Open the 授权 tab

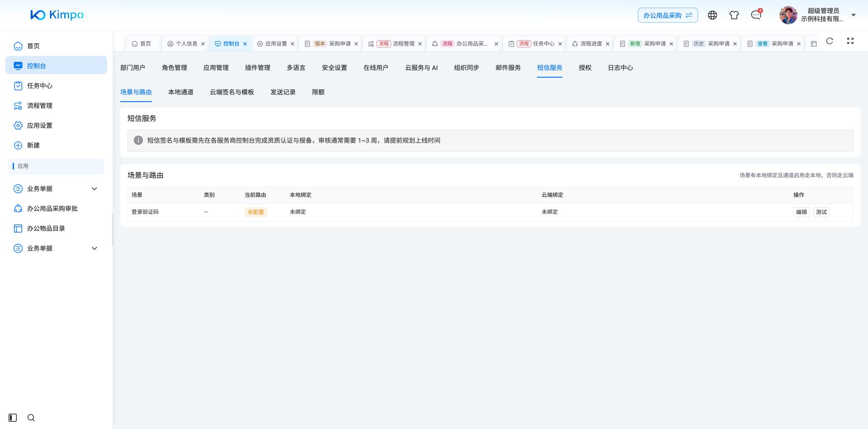pyautogui.click(x=585, y=68)
